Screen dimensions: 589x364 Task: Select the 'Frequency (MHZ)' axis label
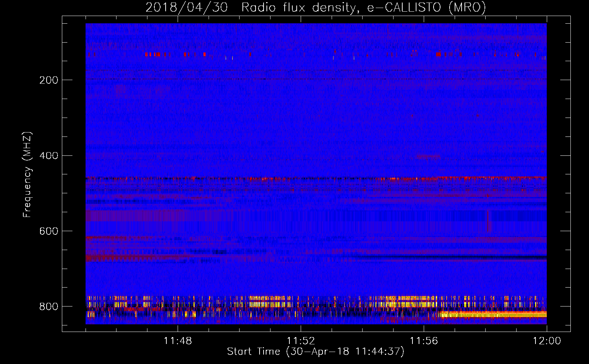pyautogui.click(x=27, y=175)
